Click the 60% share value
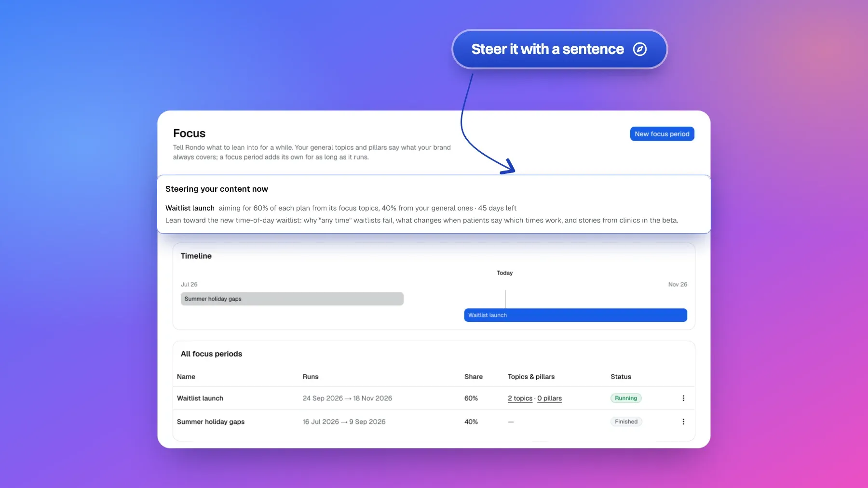The height and width of the screenshot is (488, 868). click(471, 398)
